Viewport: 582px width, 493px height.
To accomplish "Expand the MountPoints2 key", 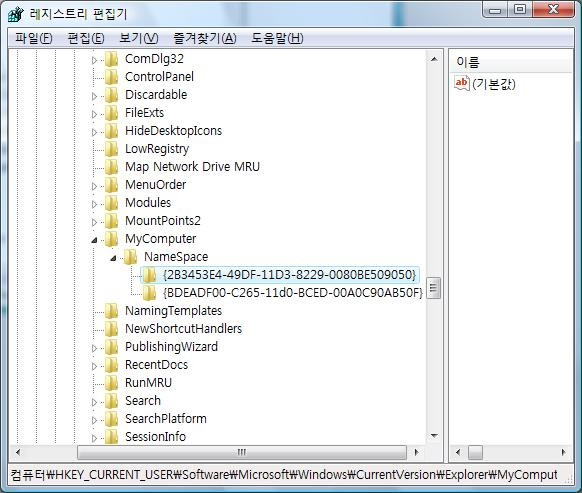I will [94, 222].
